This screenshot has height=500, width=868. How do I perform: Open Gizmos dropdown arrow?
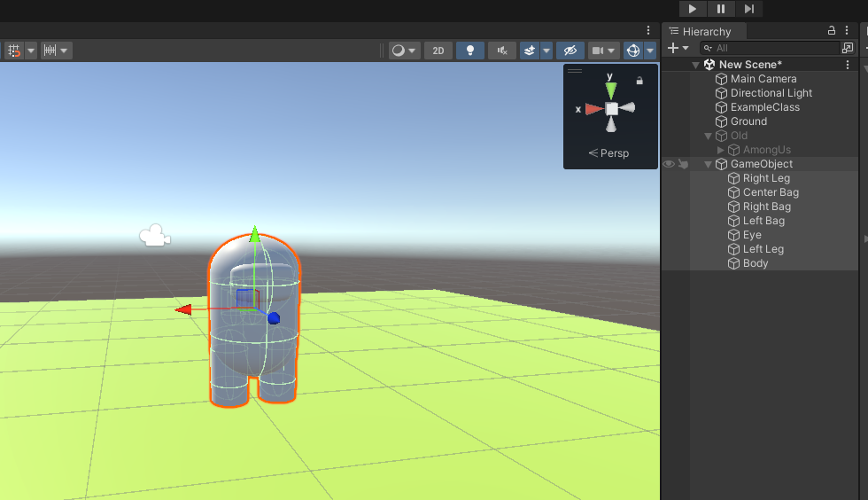click(x=650, y=51)
